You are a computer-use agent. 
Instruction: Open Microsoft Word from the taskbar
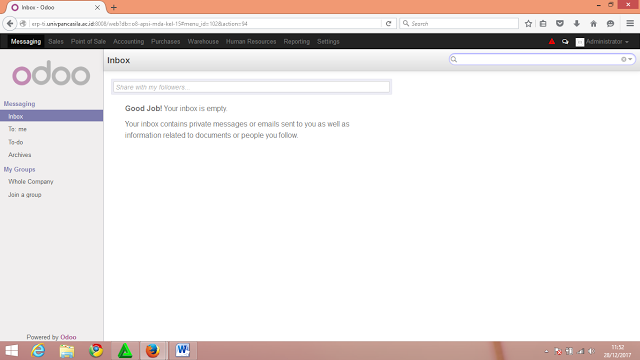(183, 351)
